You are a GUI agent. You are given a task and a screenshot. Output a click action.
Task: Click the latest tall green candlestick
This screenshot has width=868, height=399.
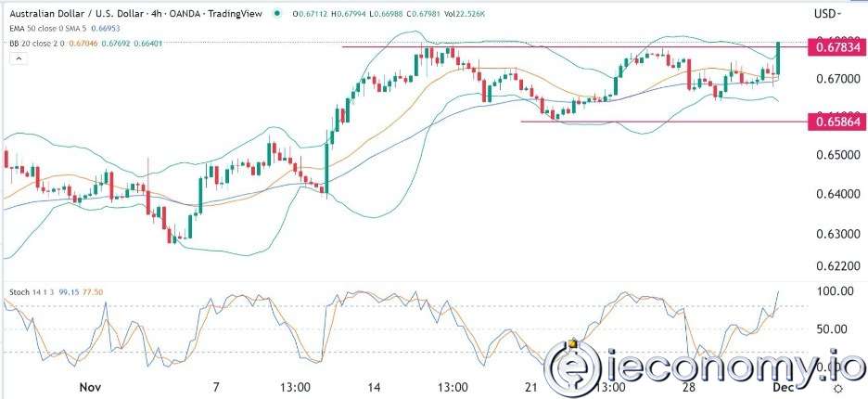pos(779,58)
